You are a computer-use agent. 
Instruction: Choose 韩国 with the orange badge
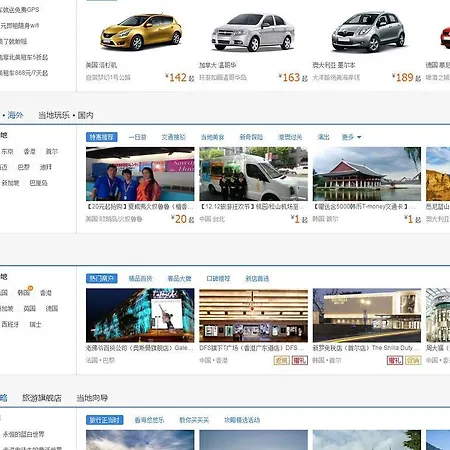coord(24,293)
